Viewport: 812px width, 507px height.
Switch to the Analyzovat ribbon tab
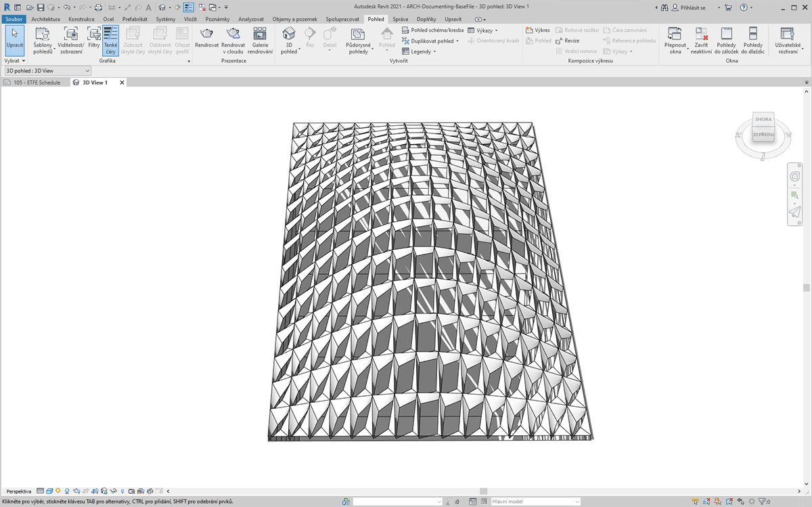(x=251, y=19)
